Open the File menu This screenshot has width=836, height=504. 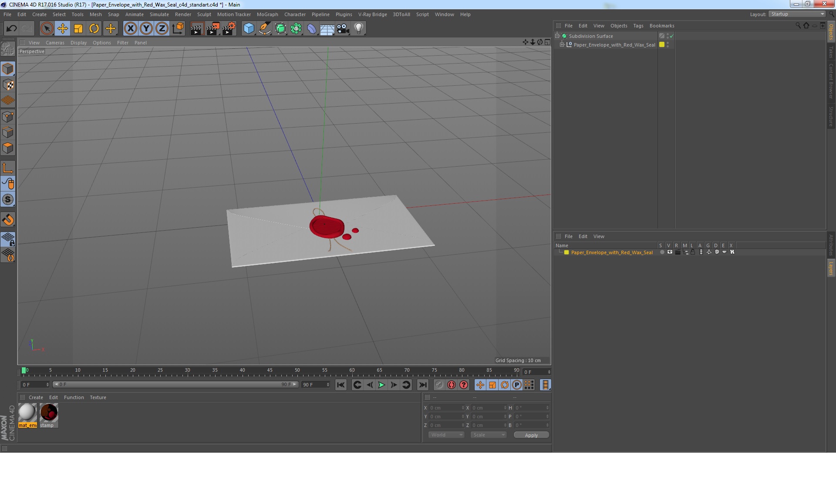coord(7,14)
